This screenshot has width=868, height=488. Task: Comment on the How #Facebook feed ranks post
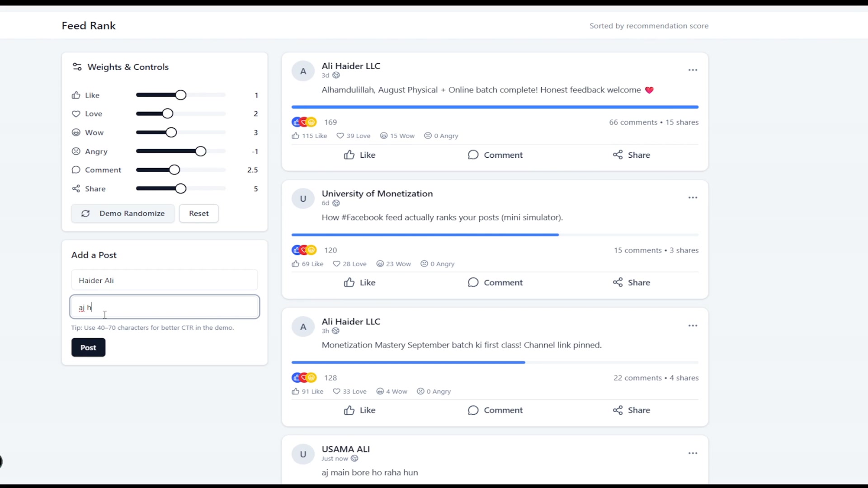[495, 282]
